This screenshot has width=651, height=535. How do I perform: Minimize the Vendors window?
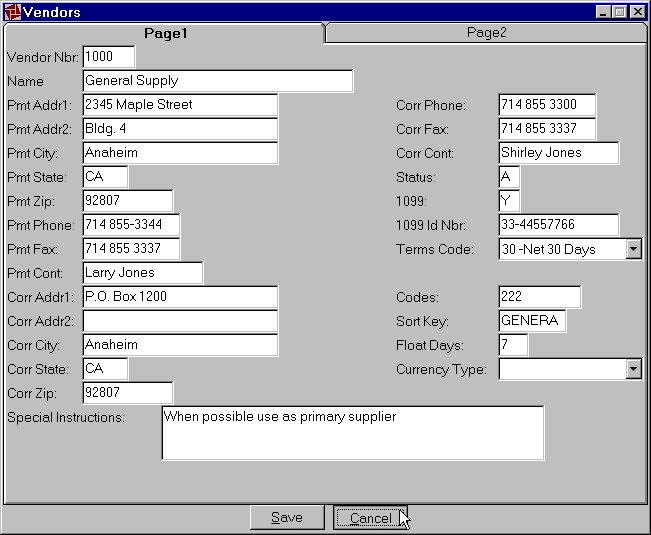603,12
